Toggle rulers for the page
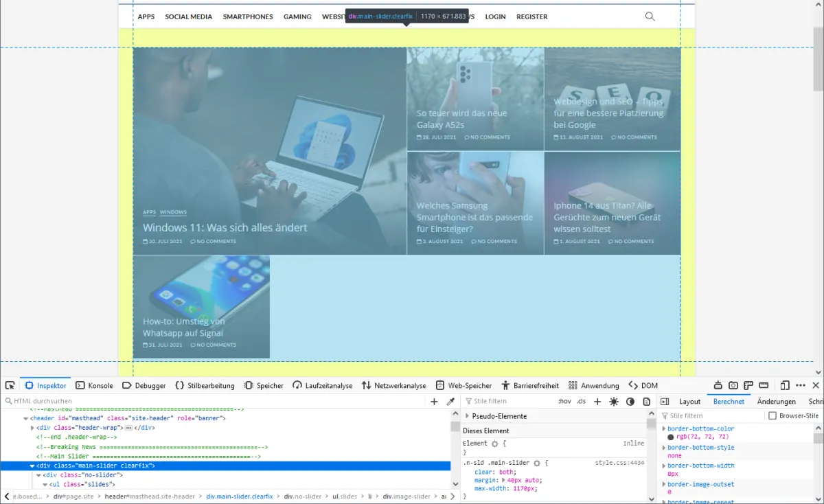This screenshot has height=504, width=824. click(749, 385)
